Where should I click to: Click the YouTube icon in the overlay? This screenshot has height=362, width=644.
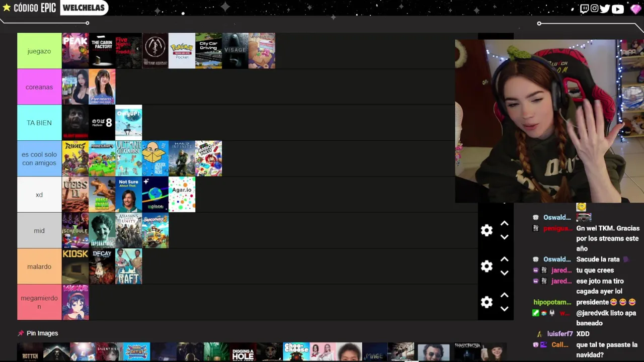point(618,9)
